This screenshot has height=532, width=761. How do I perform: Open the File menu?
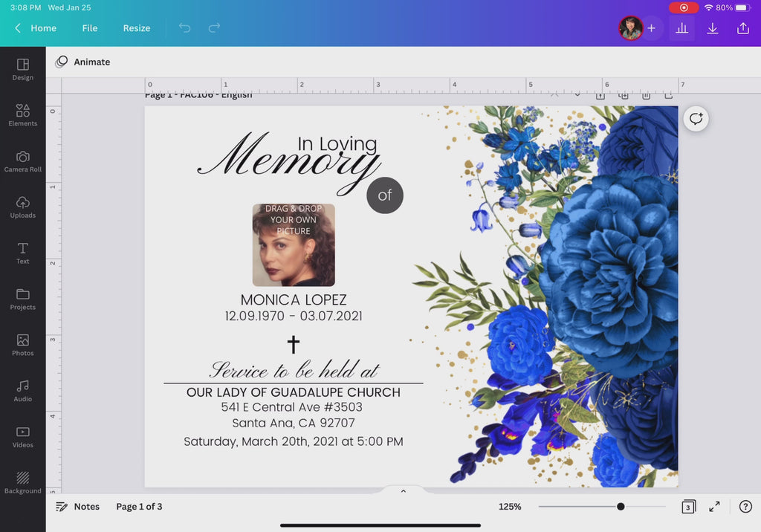point(90,28)
